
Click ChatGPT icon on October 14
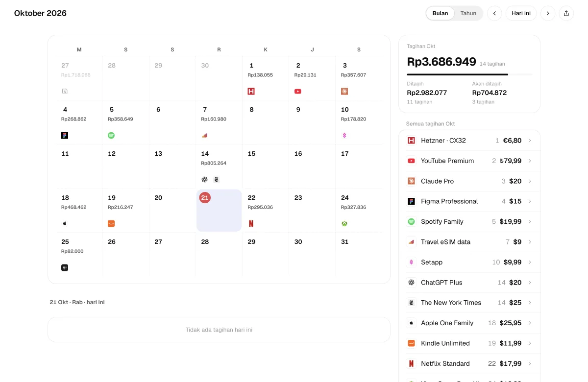click(x=205, y=179)
